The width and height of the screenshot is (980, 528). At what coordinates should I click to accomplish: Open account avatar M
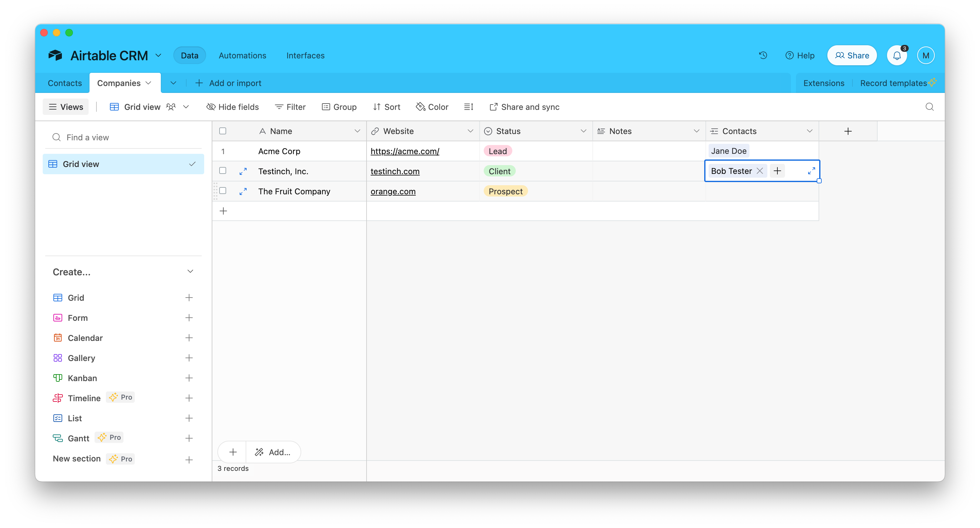(925, 56)
